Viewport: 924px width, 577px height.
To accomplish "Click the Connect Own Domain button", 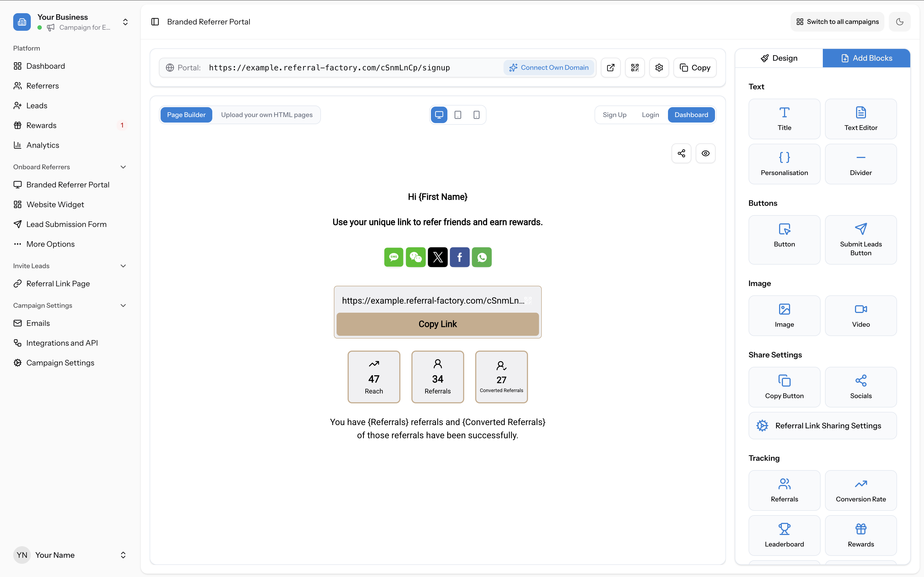I will point(549,67).
